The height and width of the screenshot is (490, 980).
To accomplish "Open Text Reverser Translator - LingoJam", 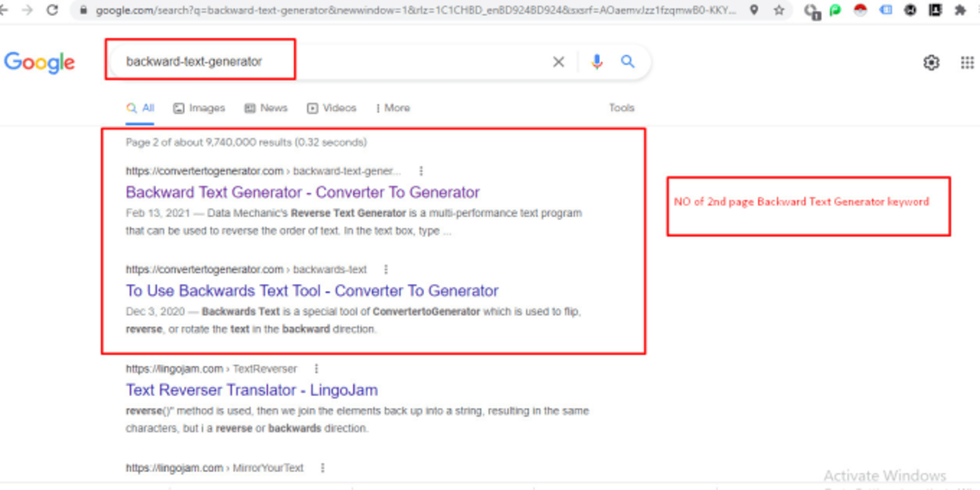I will point(252,390).
